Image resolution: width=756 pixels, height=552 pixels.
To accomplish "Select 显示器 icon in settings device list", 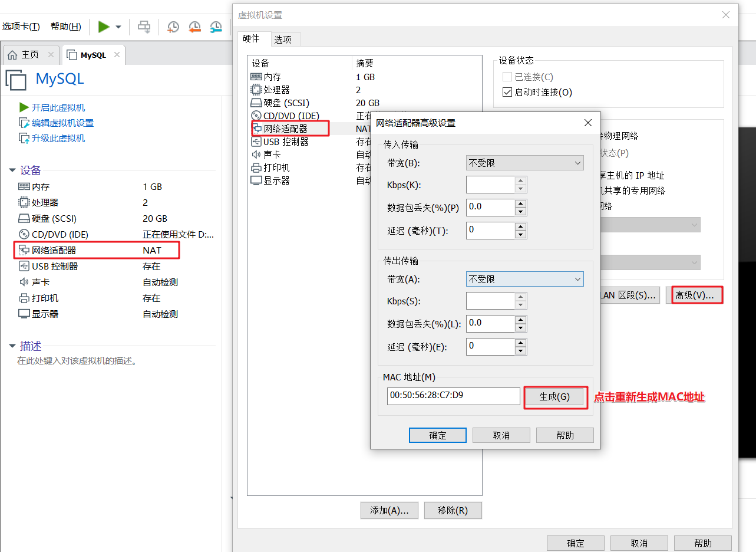I will tap(256, 180).
